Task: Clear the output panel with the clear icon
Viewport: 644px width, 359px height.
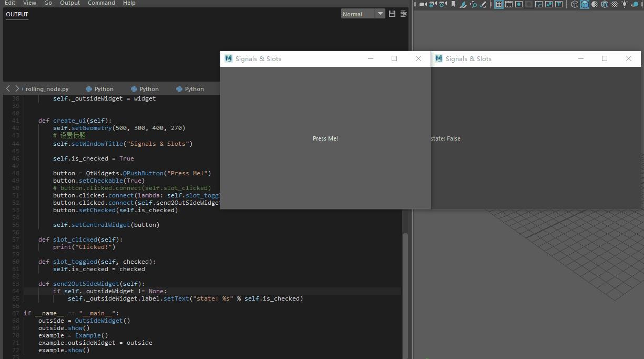Action: (x=403, y=14)
